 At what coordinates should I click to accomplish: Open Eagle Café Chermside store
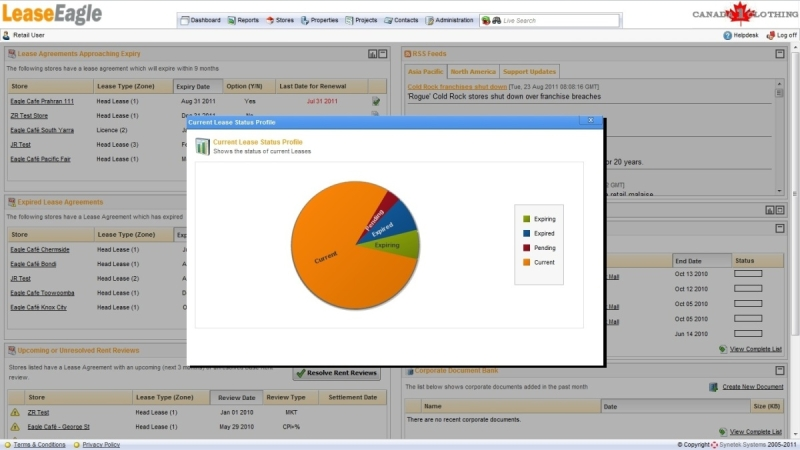point(40,249)
